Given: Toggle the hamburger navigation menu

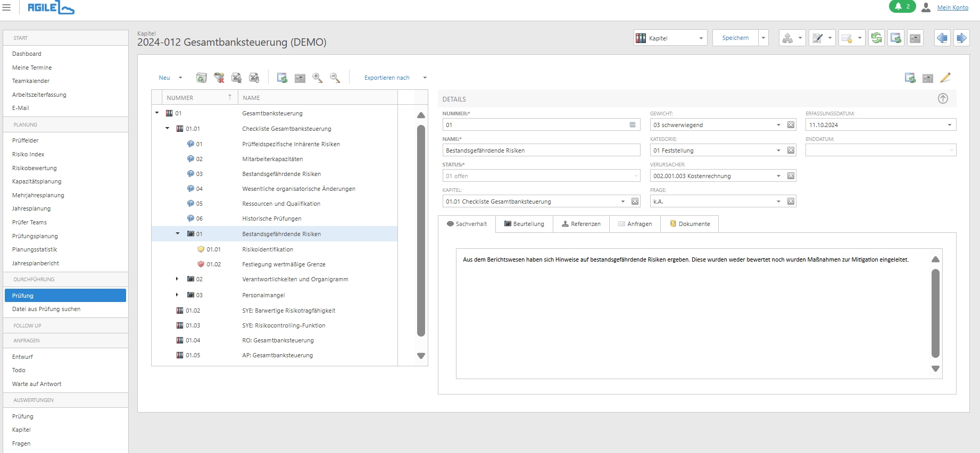Looking at the screenshot, I should tap(6, 7).
